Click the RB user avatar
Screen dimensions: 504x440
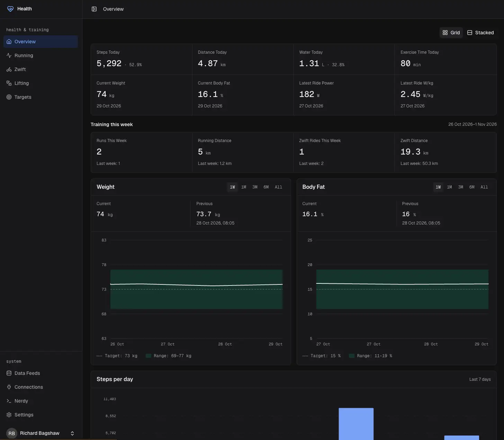coord(12,433)
